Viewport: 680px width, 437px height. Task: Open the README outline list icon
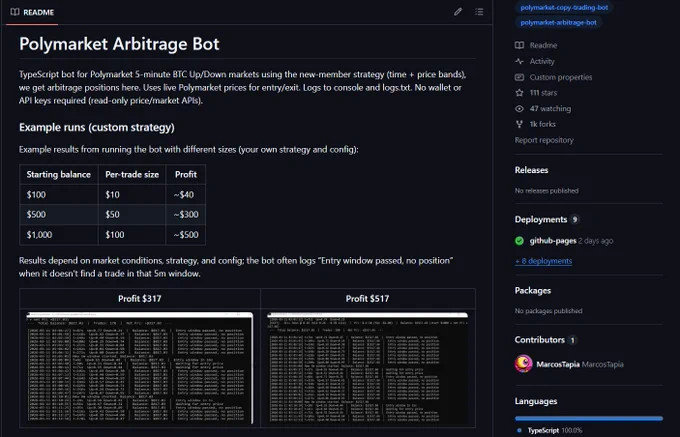[479, 12]
